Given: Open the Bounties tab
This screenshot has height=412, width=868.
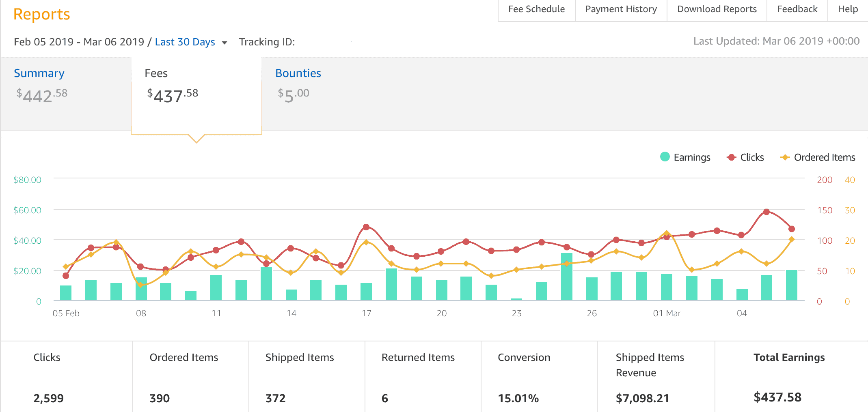Looking at the screenshot, I should click(298, 73).
